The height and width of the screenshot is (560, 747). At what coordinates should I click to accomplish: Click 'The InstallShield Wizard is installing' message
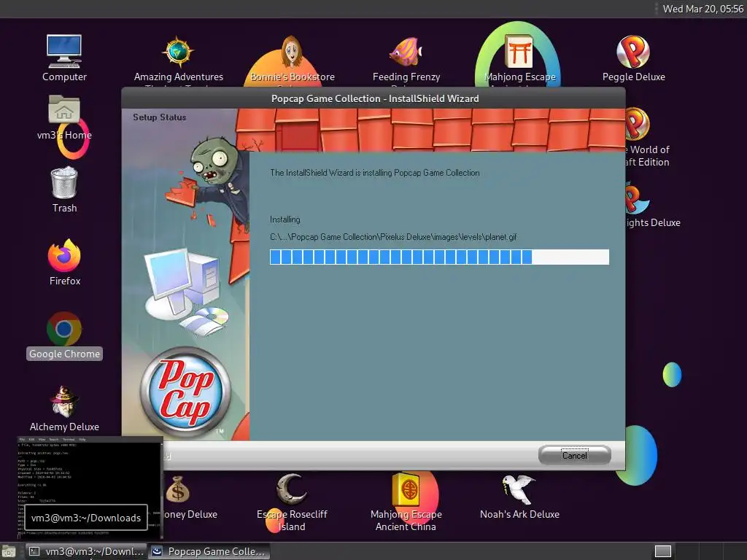[374, 173]
